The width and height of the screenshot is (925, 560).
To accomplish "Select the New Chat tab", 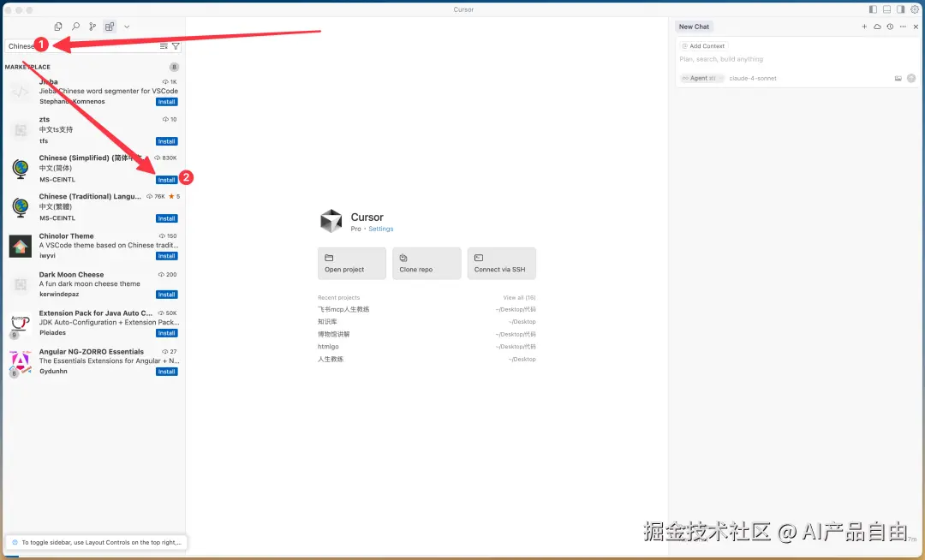I will click(694, 27).
